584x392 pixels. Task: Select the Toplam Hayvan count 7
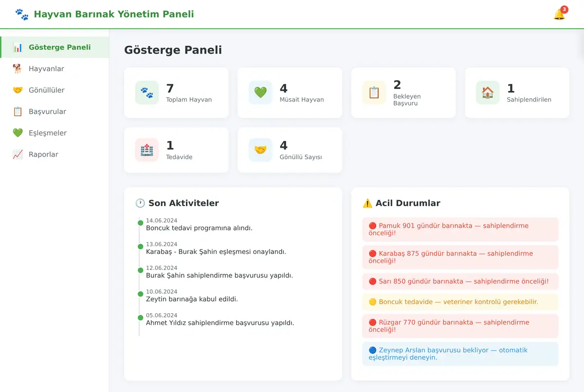[x=170, y=88]
